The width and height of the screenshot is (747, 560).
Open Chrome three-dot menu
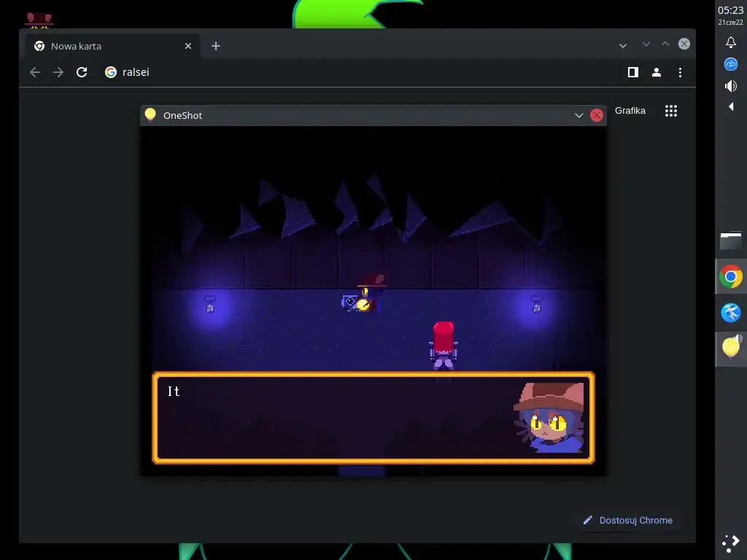pos(680,72)
